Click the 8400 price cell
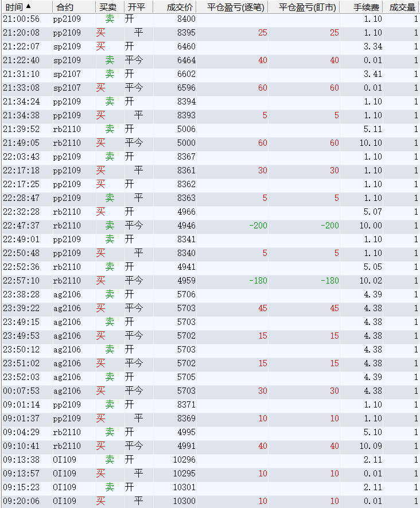The image size is (420, 508). pos(186,19)
